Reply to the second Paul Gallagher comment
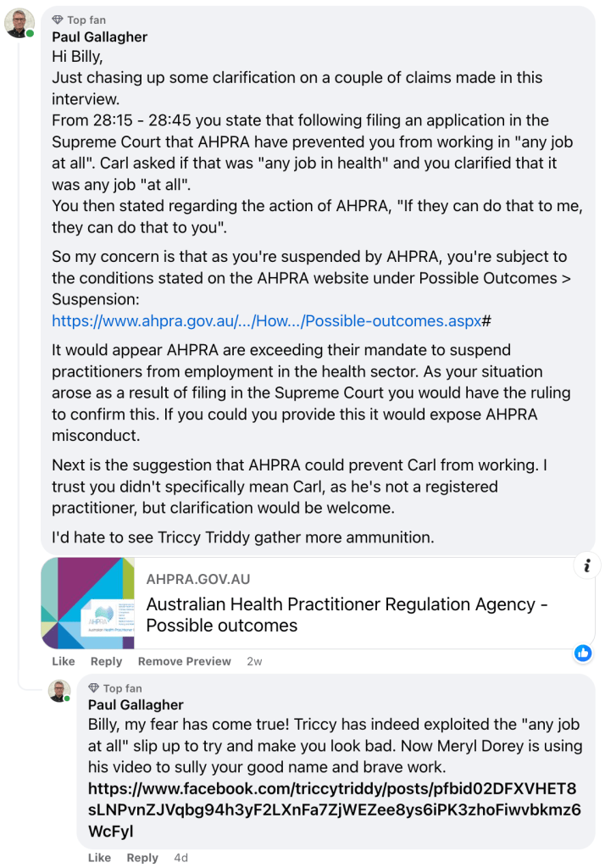The height and width of the screenshot is (868, 605). coord(142,858)
